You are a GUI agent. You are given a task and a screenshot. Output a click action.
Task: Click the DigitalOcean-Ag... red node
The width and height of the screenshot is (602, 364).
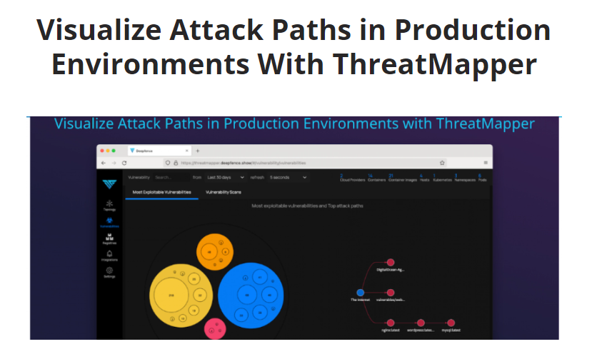(x=391, y=263)
